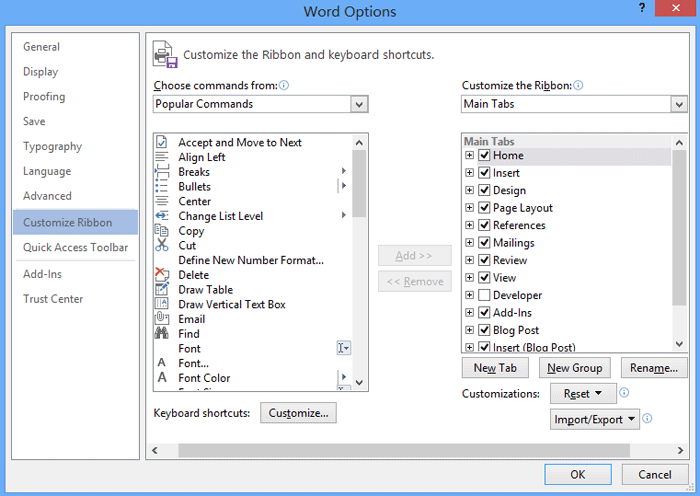Uncheck the References checkbox
700x496 pixels.
point(484,225)
